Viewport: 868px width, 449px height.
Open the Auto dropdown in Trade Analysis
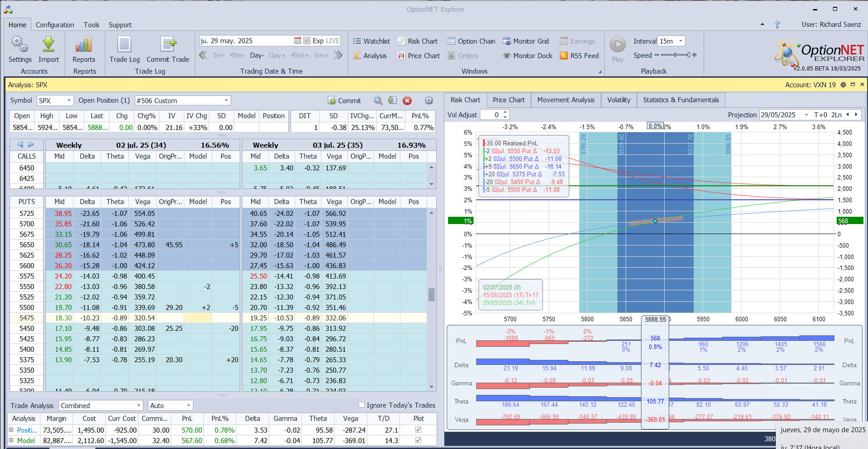(x=188, y=405)
